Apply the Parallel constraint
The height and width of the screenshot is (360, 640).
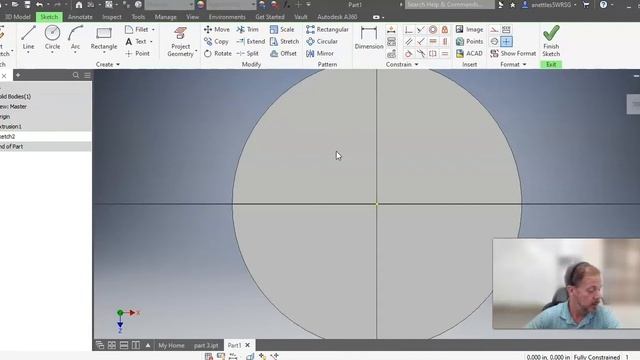pos(409,42)
